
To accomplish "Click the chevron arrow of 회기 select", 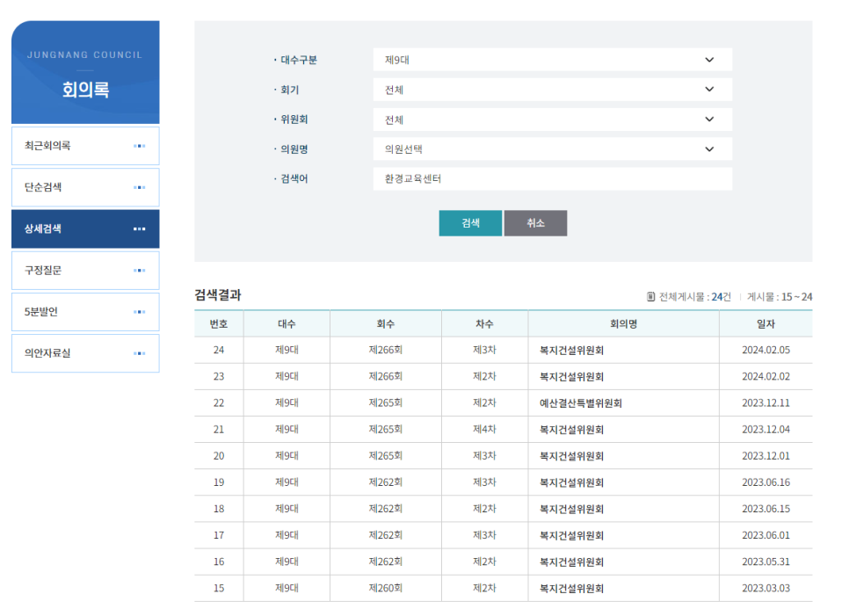I will (709, 90).
